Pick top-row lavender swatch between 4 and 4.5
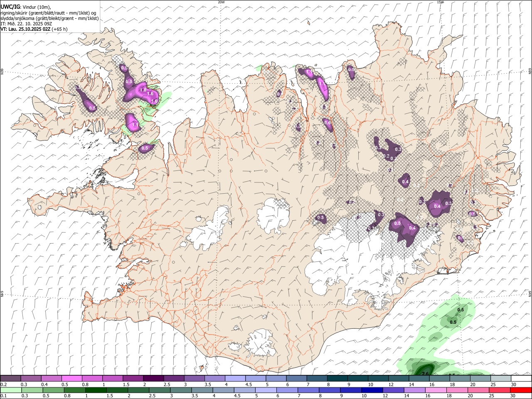This screenshot has height=399, width=532. pyautogui.click(x=235, y=378)
